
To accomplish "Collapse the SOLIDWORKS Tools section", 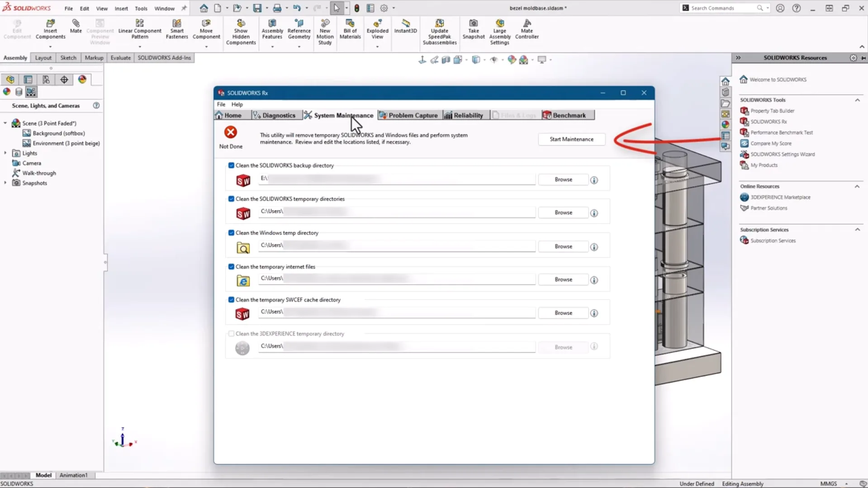I will [857, 100].
